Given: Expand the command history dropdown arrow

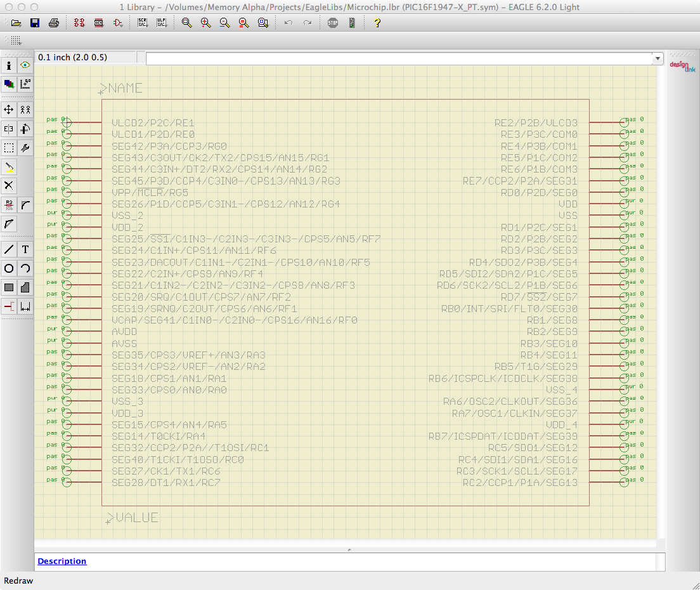Looking at the screenshot, I should pyautogui.click(x=658, y=58).
